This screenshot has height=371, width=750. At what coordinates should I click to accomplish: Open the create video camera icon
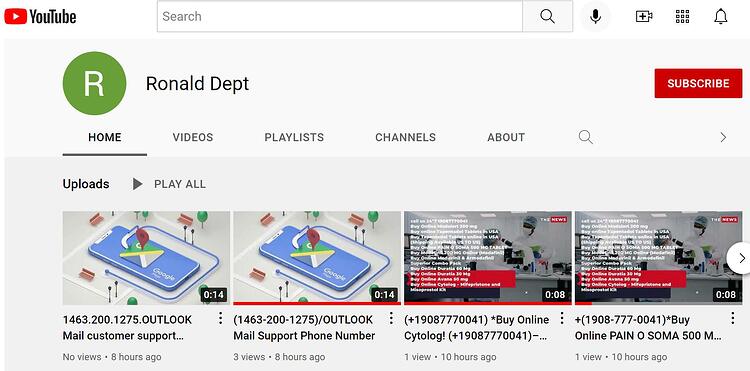(644, 17)
